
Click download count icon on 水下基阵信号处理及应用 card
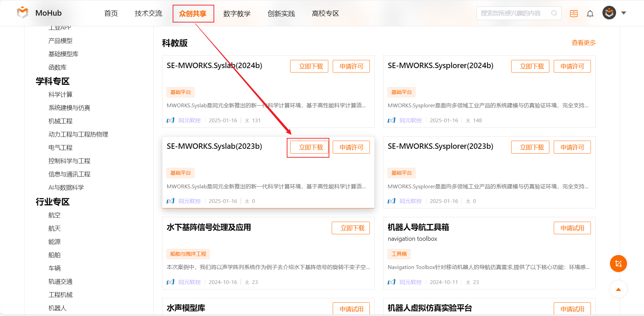(247, 282)
